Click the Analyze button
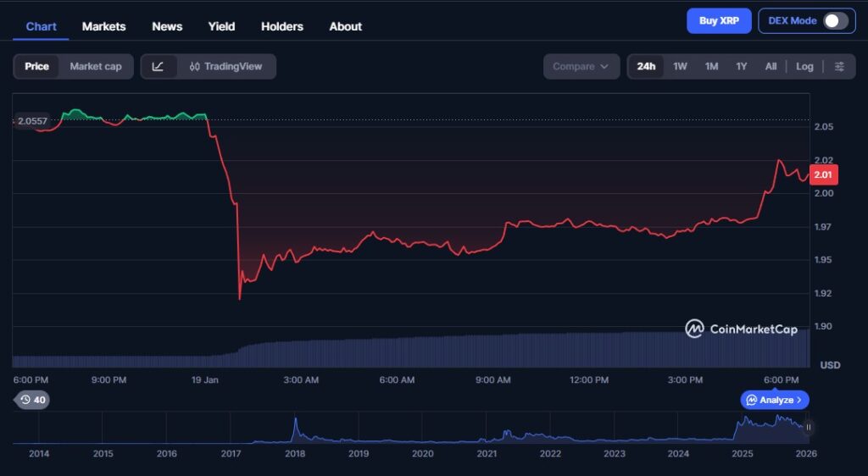Screen dimensions: 868x476 coord(775,400)
